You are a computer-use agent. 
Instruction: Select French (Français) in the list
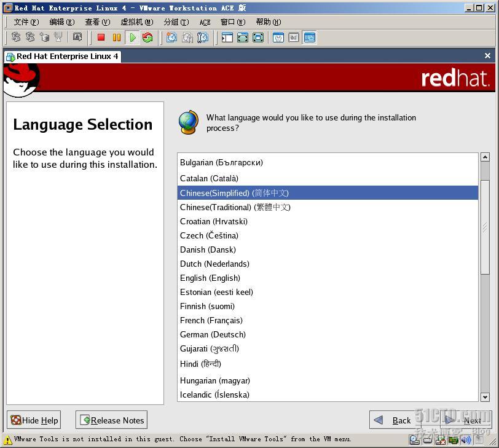coord(328,320)
